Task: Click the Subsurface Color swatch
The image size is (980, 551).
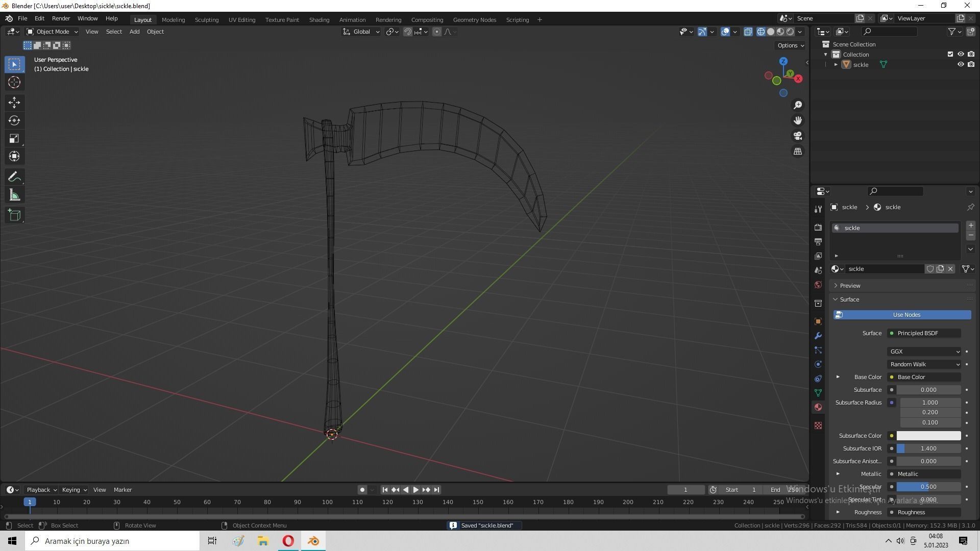Action: [928, 436]
